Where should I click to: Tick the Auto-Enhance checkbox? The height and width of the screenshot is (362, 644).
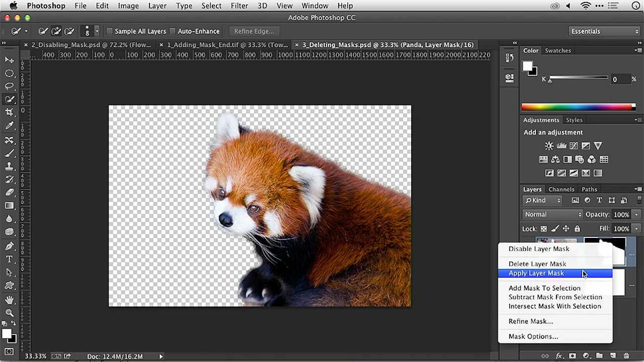173,31
